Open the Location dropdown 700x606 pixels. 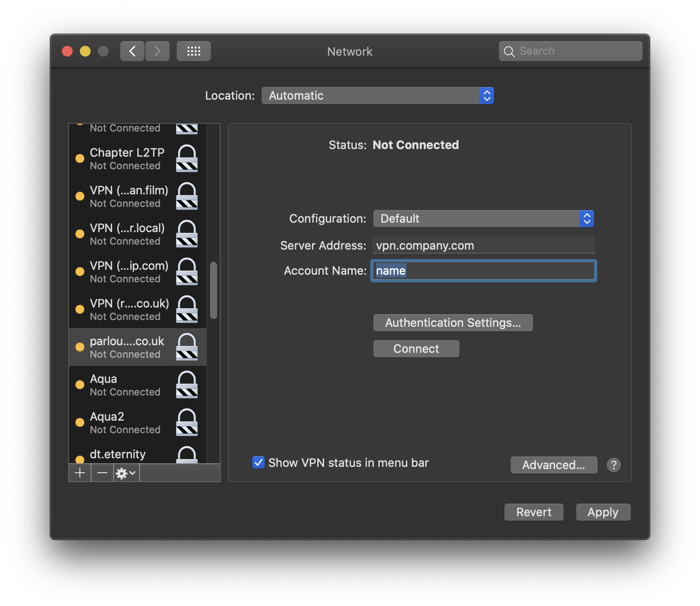[378, 96]
